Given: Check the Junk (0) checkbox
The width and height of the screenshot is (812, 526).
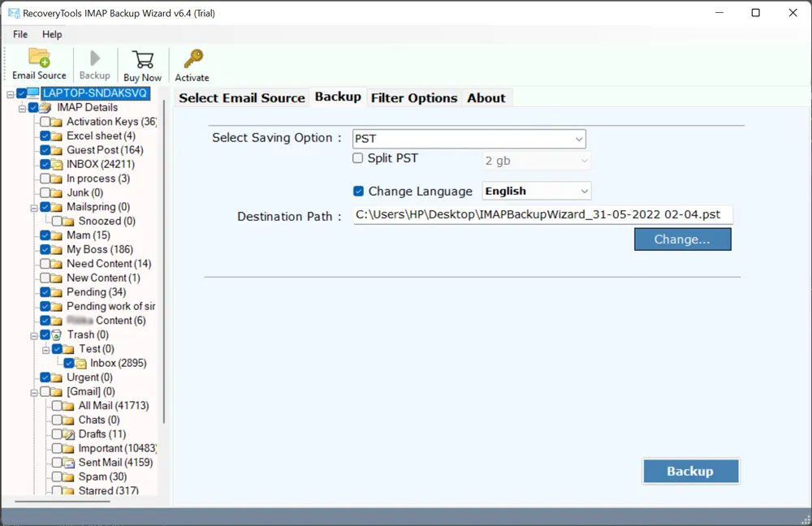Looking at the screenshot, I should coord(45,192).
